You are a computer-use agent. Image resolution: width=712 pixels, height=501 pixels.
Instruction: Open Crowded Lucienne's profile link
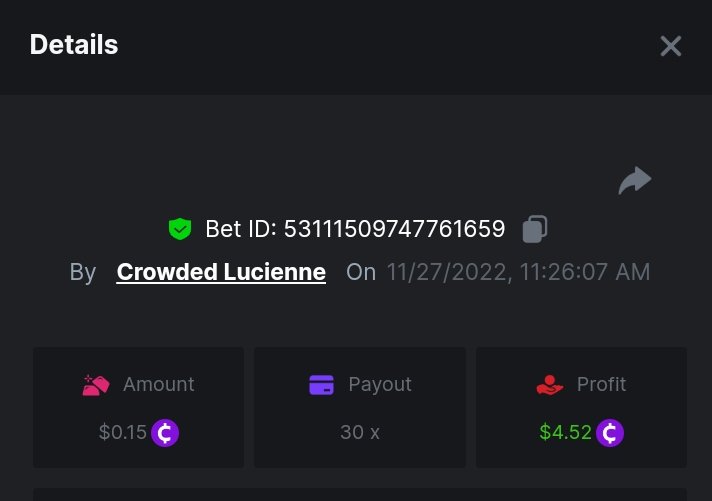221,272
